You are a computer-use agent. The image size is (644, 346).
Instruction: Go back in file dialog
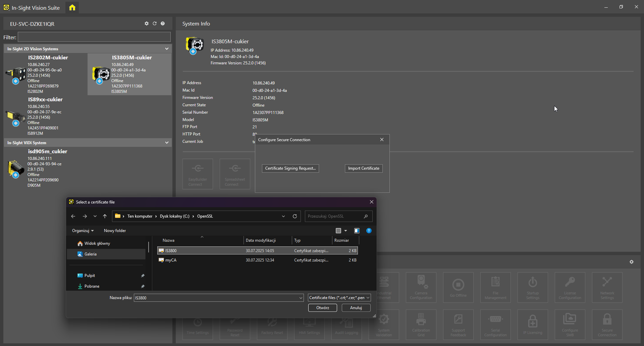[73, 216]
